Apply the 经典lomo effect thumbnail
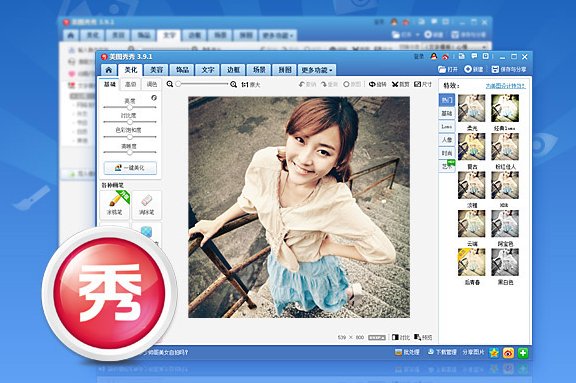 (505, 108)
